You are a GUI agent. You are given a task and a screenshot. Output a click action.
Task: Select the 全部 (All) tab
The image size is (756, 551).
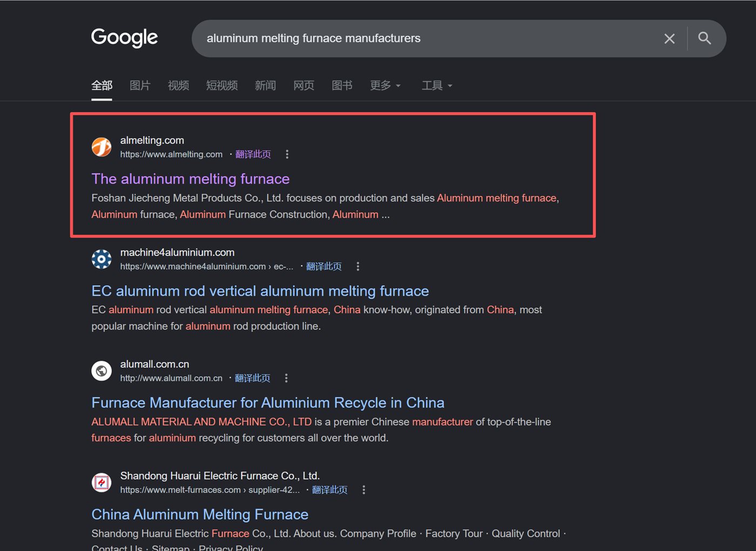(102, 85)
